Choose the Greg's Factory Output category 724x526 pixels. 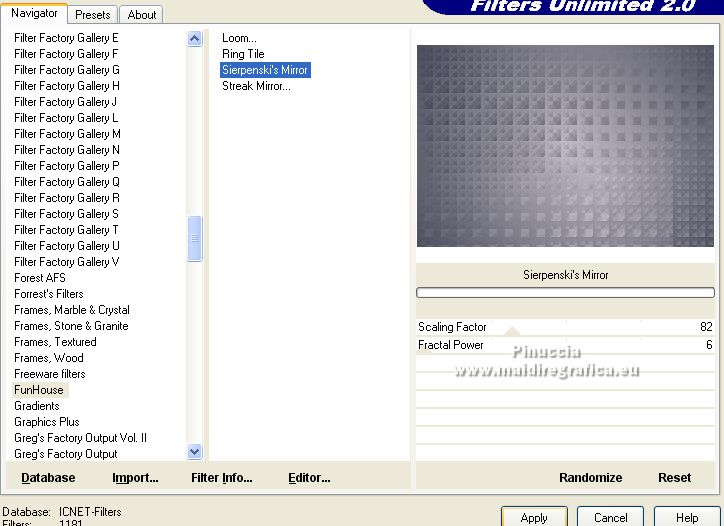tap(66, 454)
